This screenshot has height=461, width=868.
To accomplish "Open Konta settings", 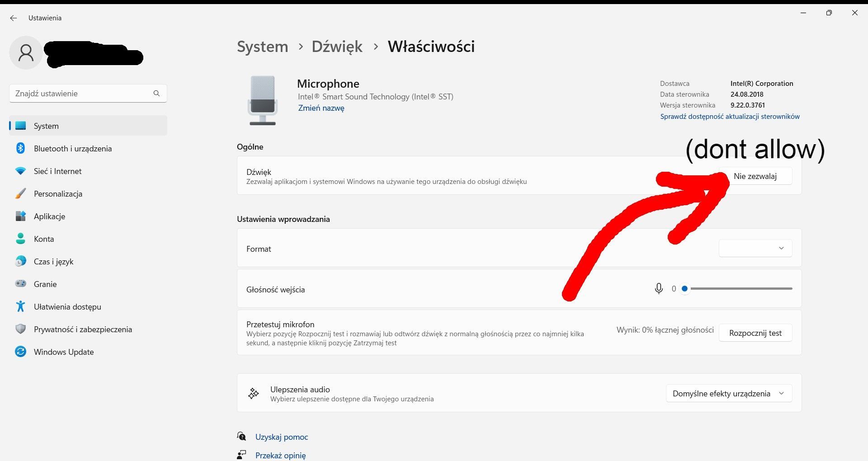I will coord(43,239).
